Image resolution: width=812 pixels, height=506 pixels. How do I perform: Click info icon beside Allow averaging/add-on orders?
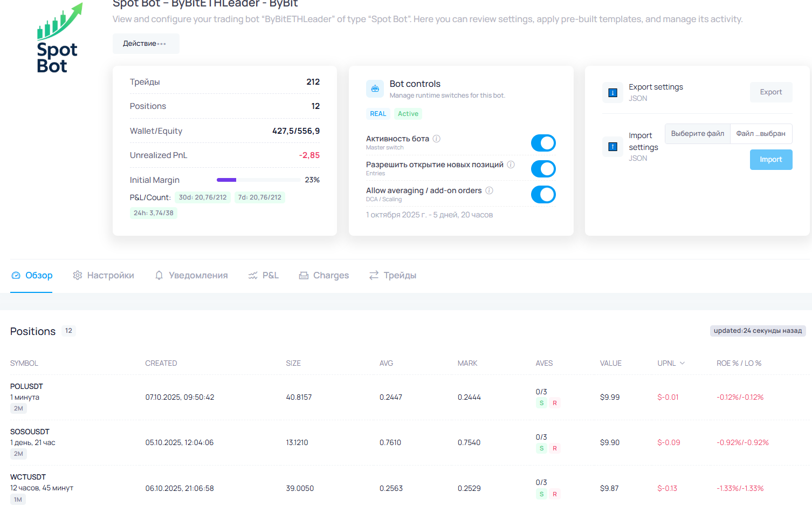(489, 190)
